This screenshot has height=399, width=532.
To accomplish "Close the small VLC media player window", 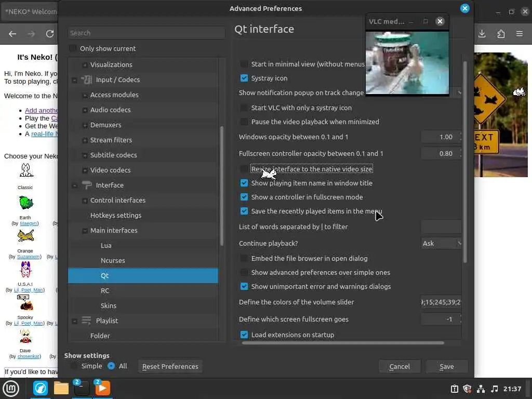I will (440, 21).
